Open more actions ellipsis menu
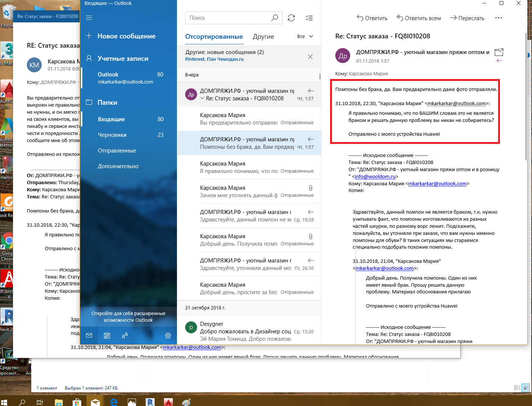532x406 pixels. click(498, 18)
